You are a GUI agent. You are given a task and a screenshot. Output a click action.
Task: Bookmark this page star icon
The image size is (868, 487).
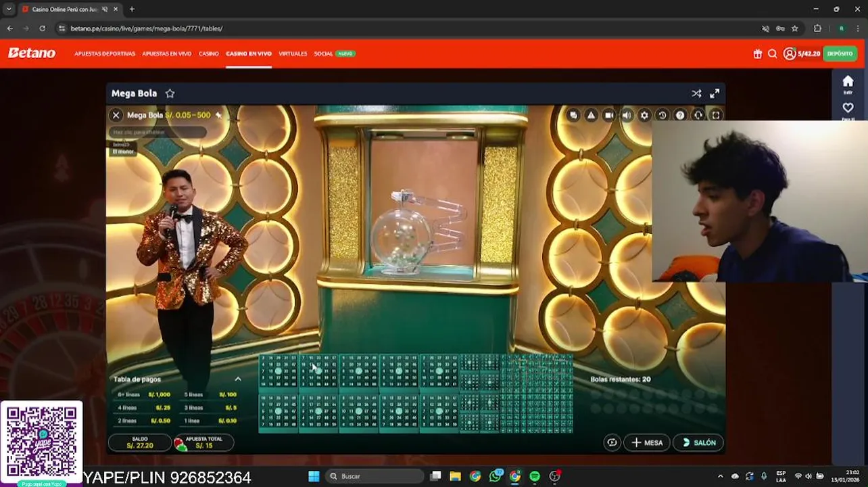[x=795, y=28]
